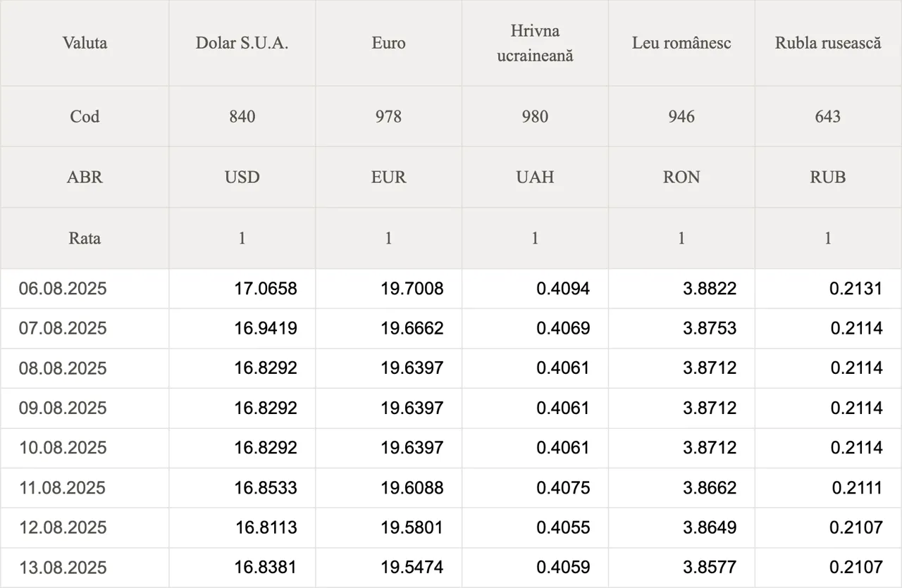Image resolution: width=902 pixels, height=588 pixels.
Task: Select the RON abbreviation cell
Action: tap(681, 177)
